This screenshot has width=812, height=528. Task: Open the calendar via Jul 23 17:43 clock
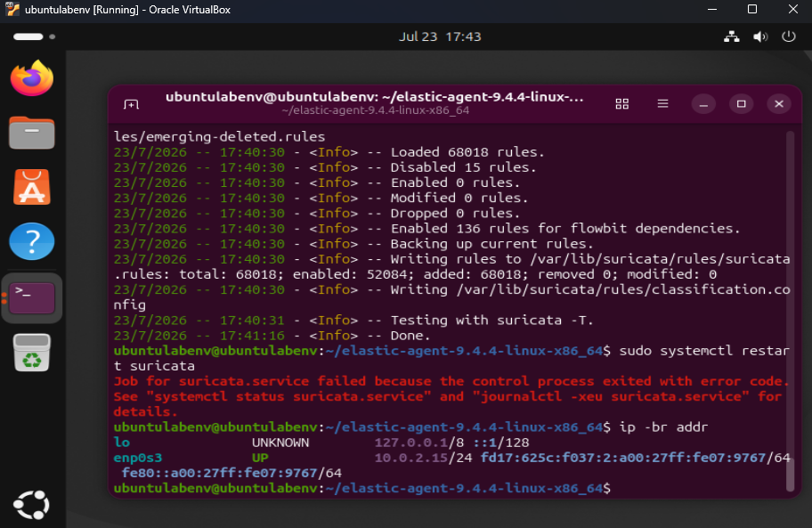(440, 37)
